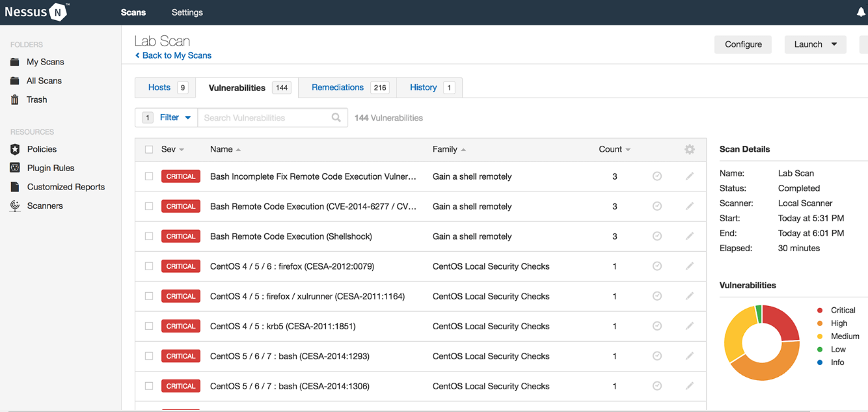868x412 pixels.
Task: Click pencil icon for CESA-2012:0079 row
Action: point(690,266)
